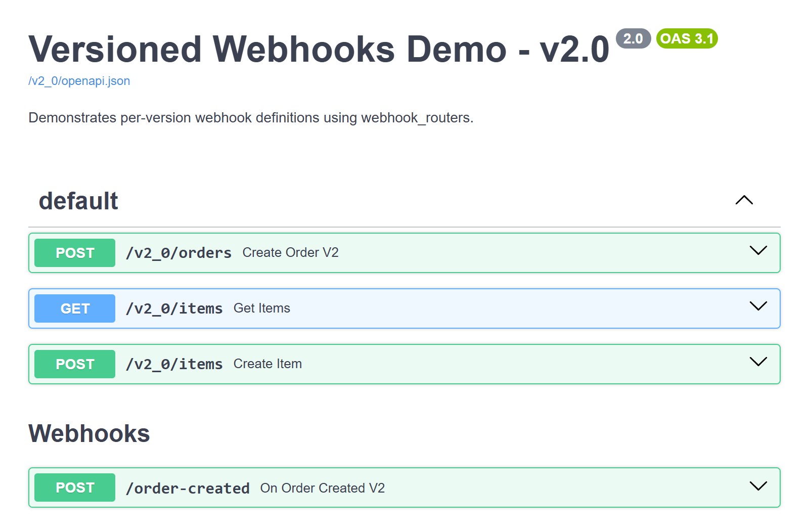This screenshot has height=532, width=809.
Task: Select the GET /v2_0/items path text
Action: 174,308
